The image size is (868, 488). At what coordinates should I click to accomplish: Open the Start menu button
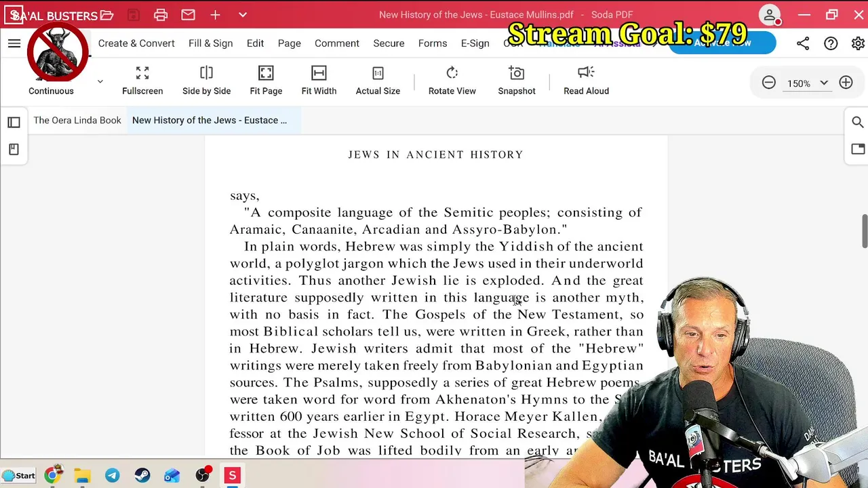tap(18, 475)
